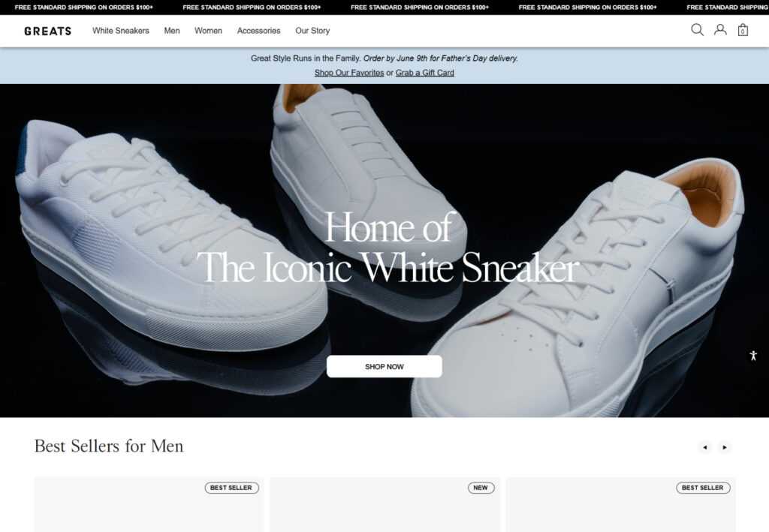Open the Accessories navigation menu
Image resolution: width=769 pixels, height=532 pixels.
258,30
